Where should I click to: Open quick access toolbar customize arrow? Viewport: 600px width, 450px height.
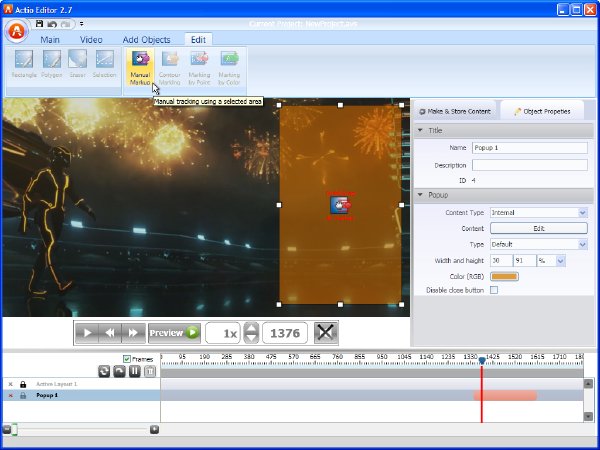click(x=82, y=24)
